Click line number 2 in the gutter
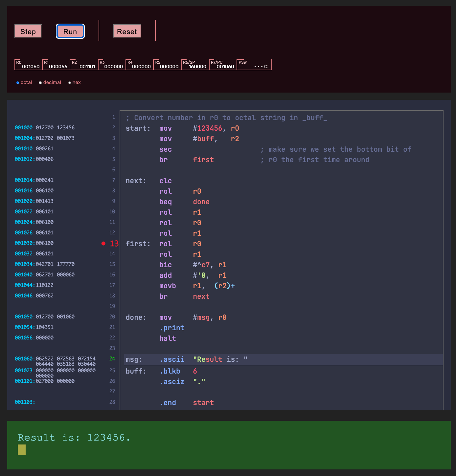Viewport: 456px width, 476px height. coord(114,128)
